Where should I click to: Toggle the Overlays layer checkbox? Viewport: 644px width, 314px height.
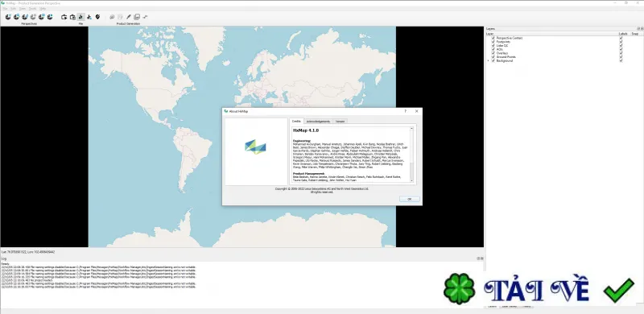(493, 53)
